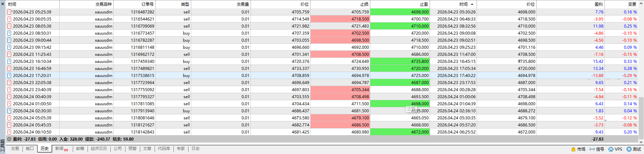Click the deal icon in the 2026.04.24 06:10:50 row

tap(9, 132)
